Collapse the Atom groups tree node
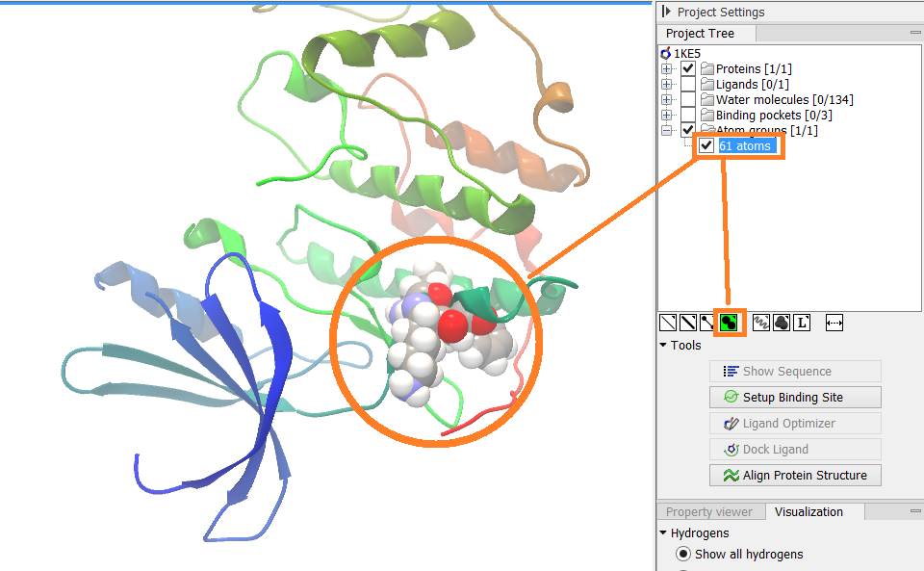This screenshot has height=571, width=924. [667, 129]
